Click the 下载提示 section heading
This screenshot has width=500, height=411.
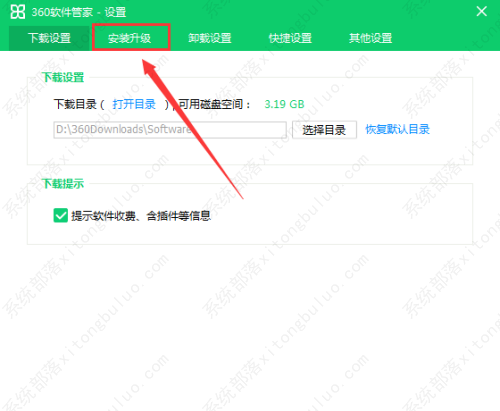(63, 184)
